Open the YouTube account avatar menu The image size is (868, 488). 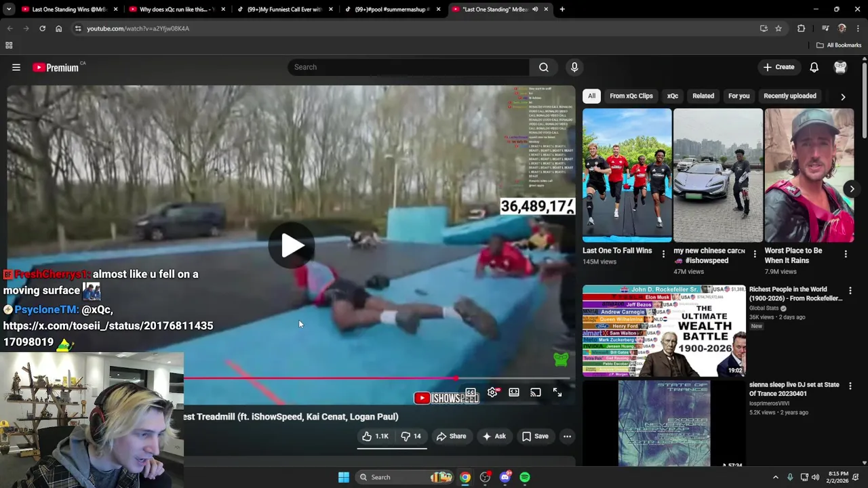point(840,67)
